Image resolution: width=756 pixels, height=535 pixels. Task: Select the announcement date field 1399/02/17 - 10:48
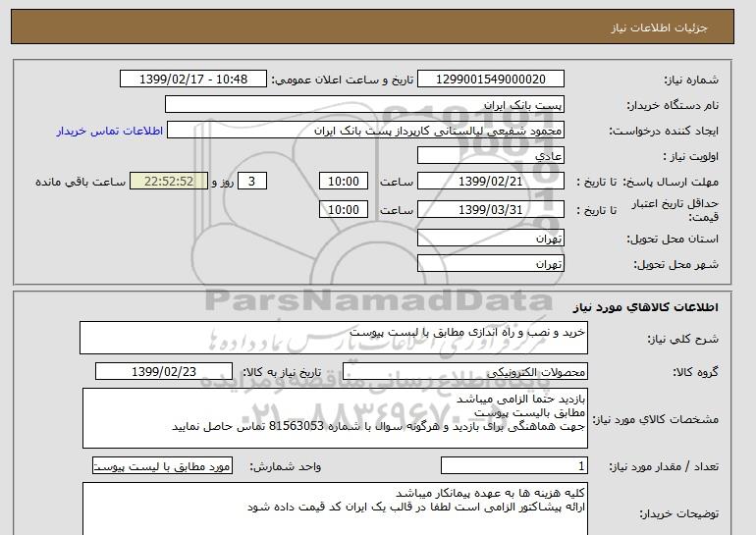tap(192, 80)
